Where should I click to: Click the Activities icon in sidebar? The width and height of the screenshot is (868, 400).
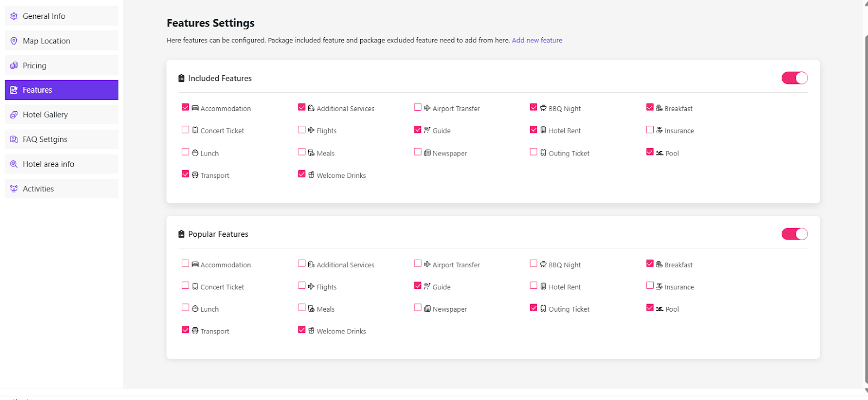14,189
